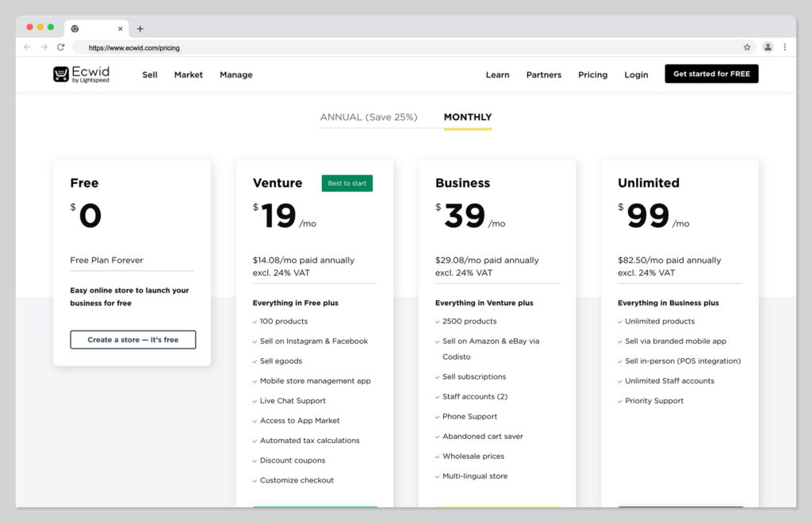Expand the Market navigation menu
Screen dimensions: 812x523
pyautogui.click(x=189, y=75)
